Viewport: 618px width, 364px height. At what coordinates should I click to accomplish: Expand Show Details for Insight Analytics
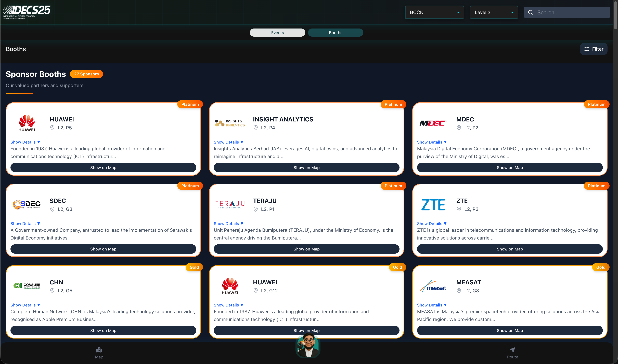229,142
